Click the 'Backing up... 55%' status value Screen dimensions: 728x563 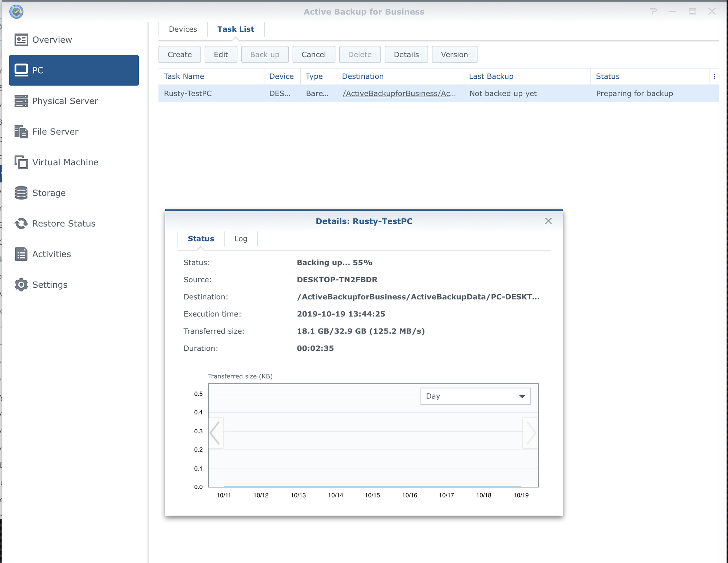point(335,263)
